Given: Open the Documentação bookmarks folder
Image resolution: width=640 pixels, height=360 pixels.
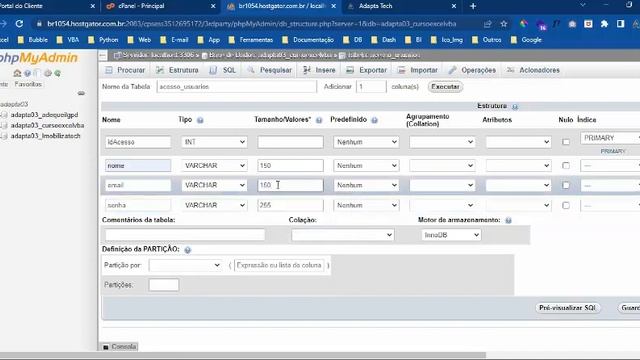Looking at the screenshot, I should [x=308, y=40].
